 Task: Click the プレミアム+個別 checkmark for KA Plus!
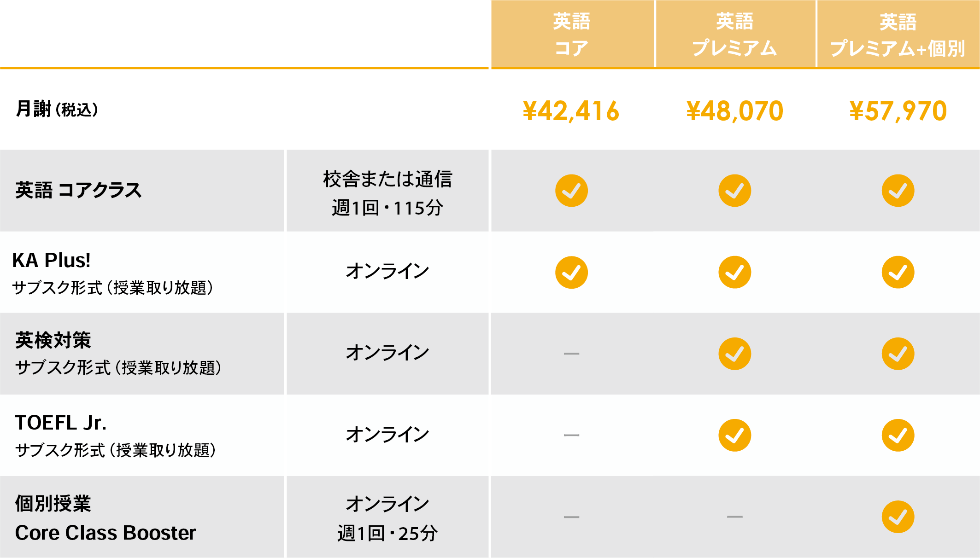(898, 272)
